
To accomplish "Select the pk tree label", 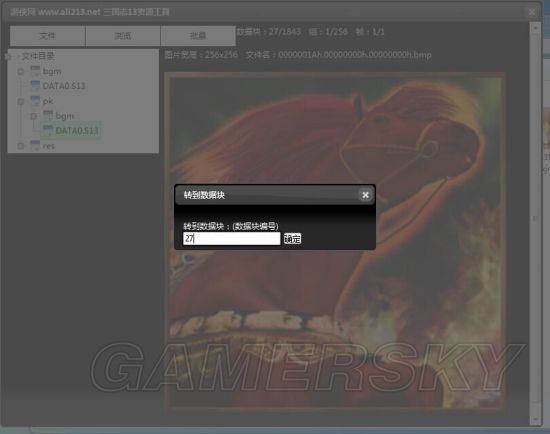I will (48, 101).
